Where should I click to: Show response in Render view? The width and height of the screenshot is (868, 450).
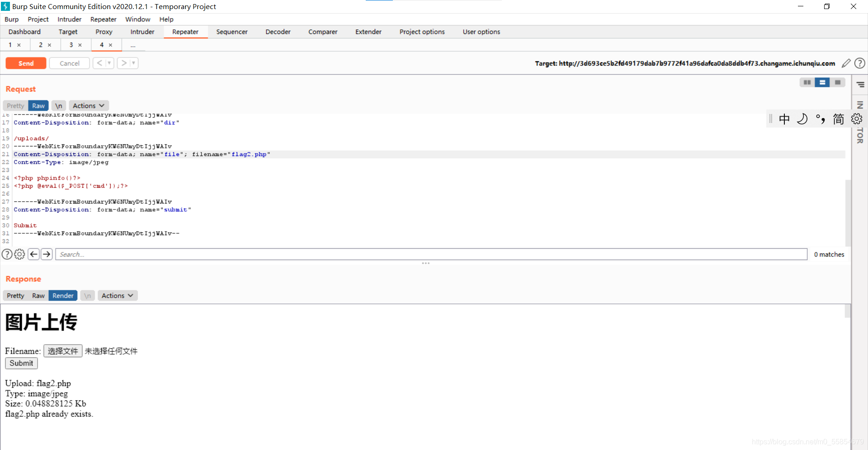pyautogui.click(x=63, y=296)
